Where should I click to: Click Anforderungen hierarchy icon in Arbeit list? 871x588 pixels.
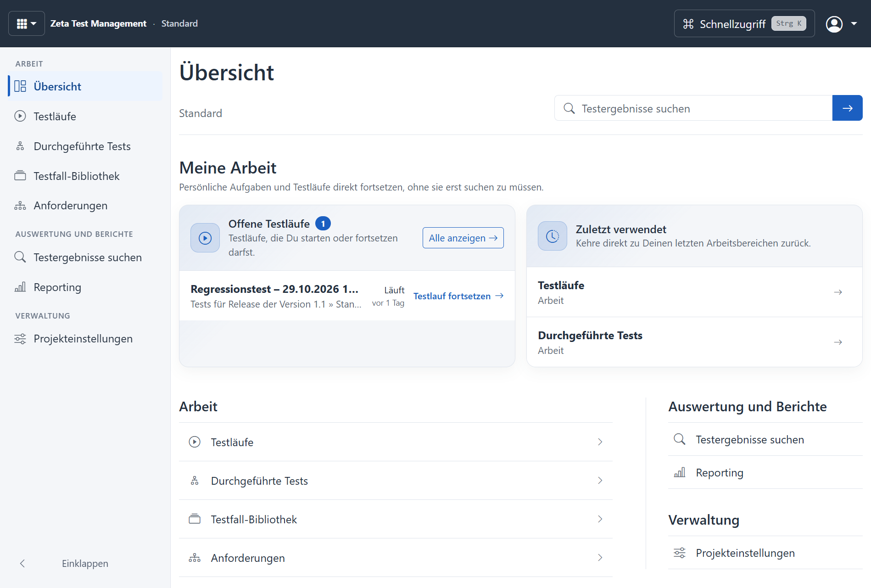(195, 558)
